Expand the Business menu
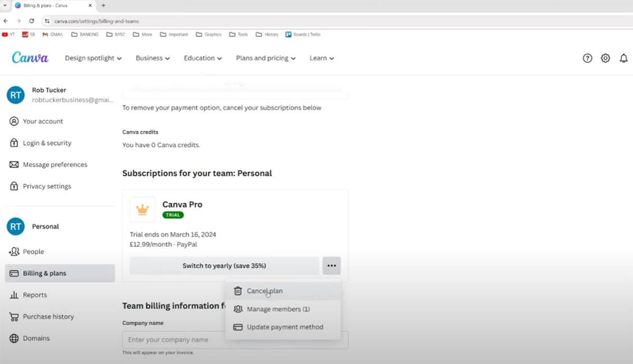The width and height of the screenshot is (633, 364). (x=153, y=58)
